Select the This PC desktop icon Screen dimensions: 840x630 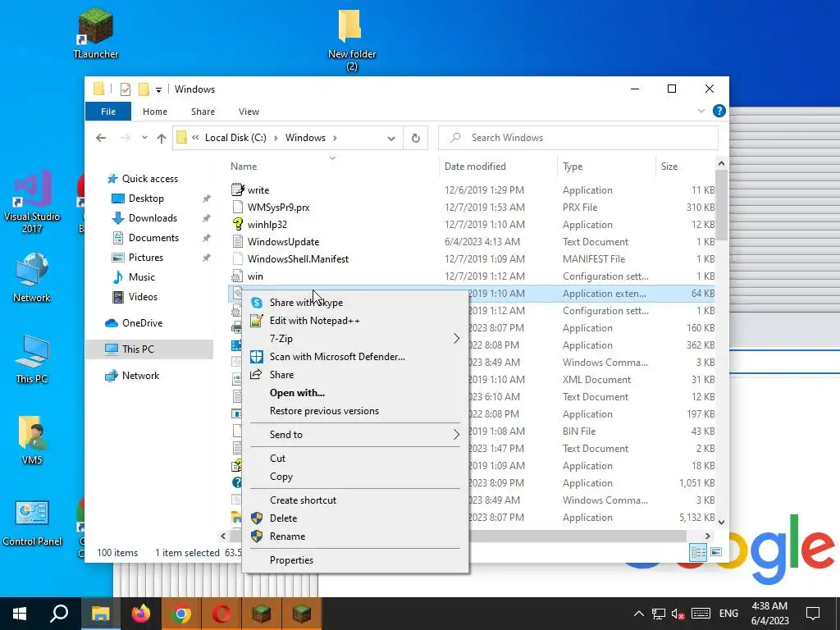[x=32, y=359]
